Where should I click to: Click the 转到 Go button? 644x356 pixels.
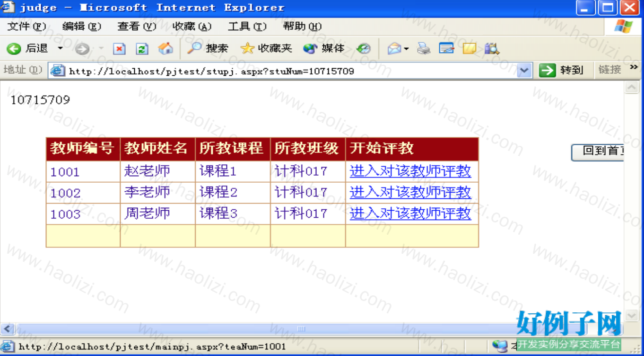(561, 71)
